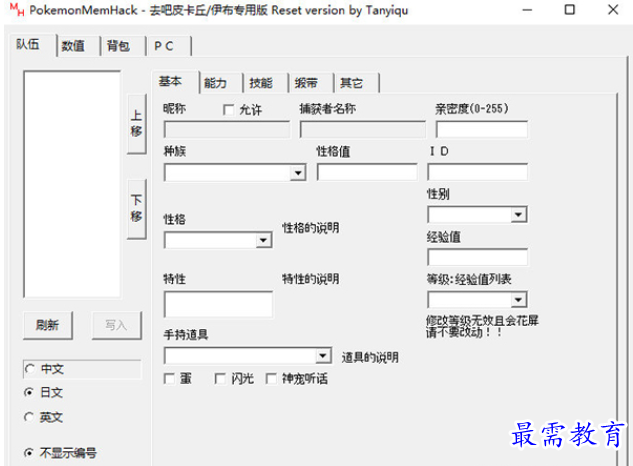633x466 pixels.
Task: Click the I D input field
Action: pos(478,172)
